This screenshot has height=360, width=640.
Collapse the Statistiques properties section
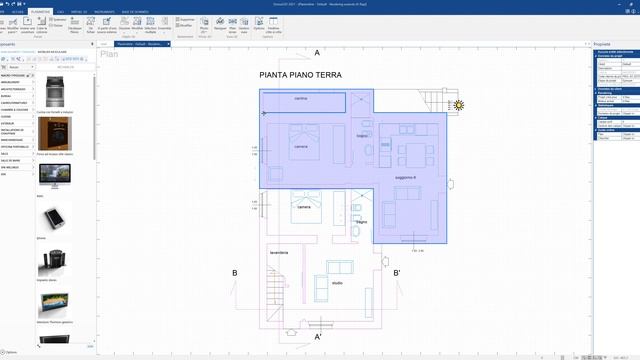596,105
